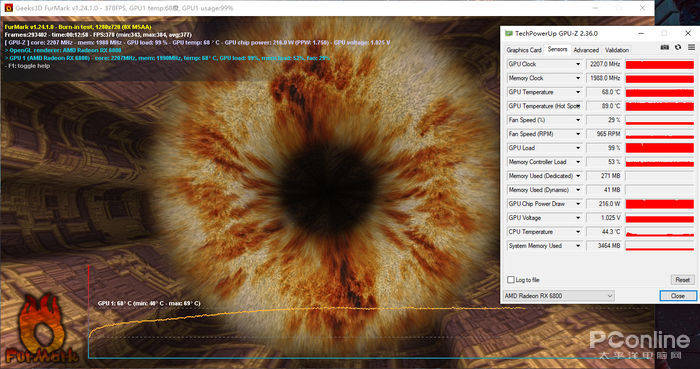Open the Validation tab
Image resolution: width=700 pixels, height=369 pixels.
(617, 50)
